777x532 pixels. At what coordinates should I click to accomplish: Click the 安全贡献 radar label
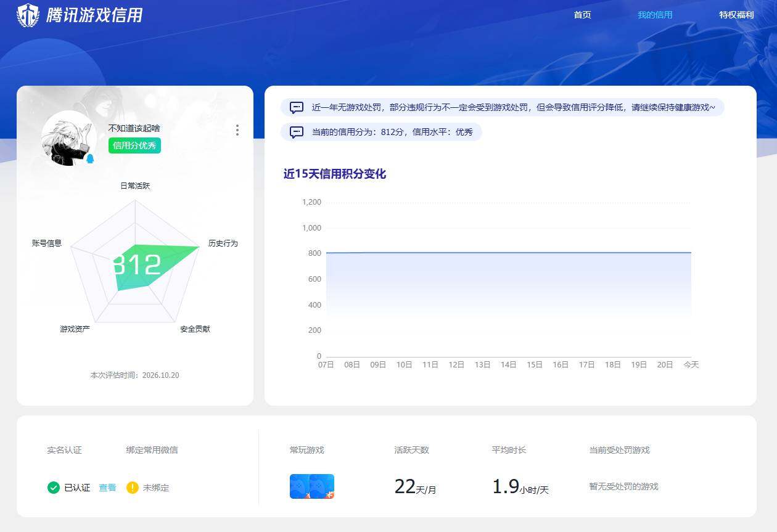click(195, 329)
